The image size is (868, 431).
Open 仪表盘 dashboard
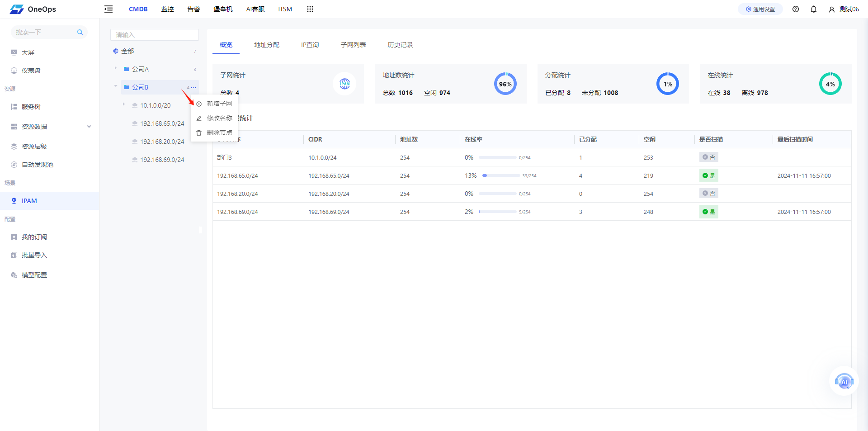tap(31, 71)
